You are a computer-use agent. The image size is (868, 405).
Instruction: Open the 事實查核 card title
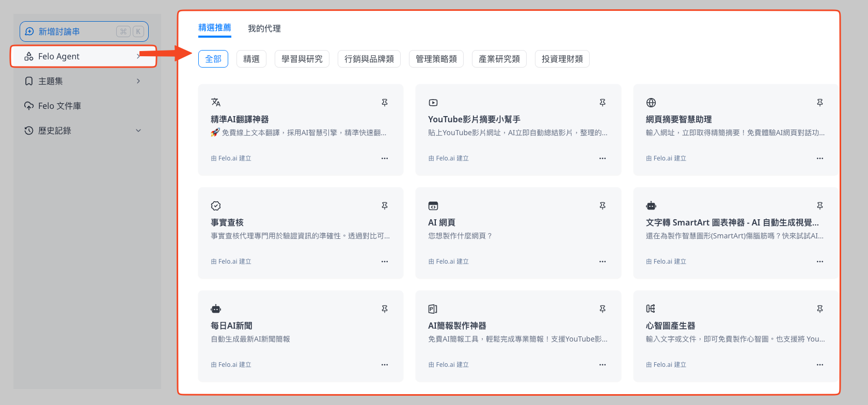(227, 222)
